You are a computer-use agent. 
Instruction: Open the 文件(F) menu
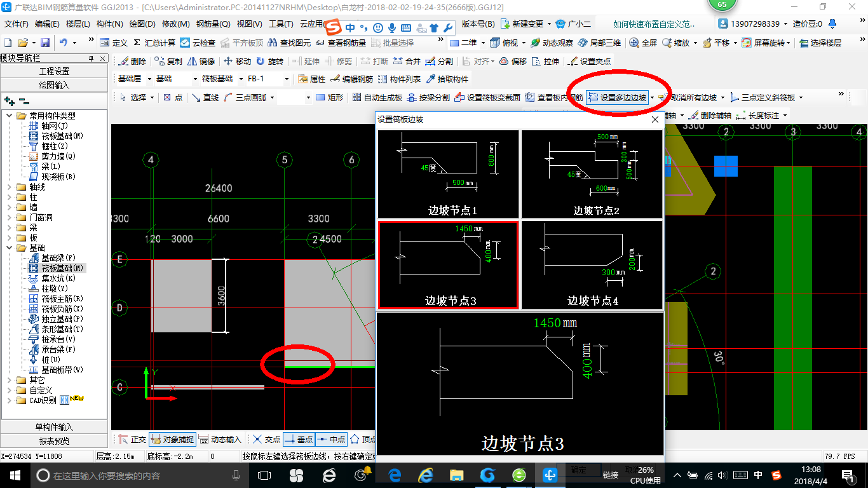pos(17,24)
